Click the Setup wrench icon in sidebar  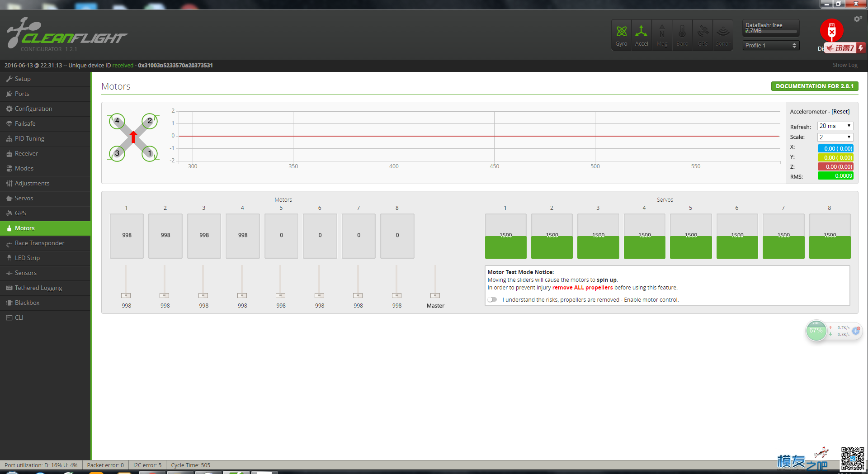(x=9, y=79)
